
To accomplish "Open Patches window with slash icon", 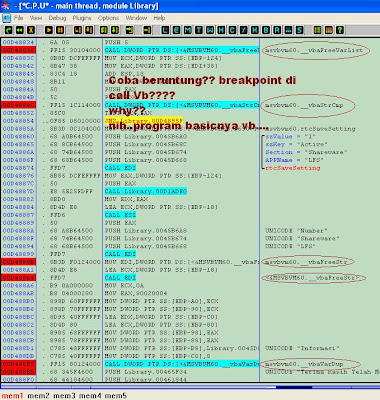I will (244, 30).
